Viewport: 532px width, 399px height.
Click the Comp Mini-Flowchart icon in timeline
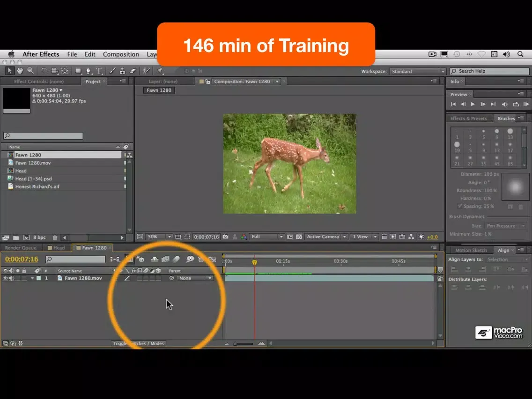point(115,259)
